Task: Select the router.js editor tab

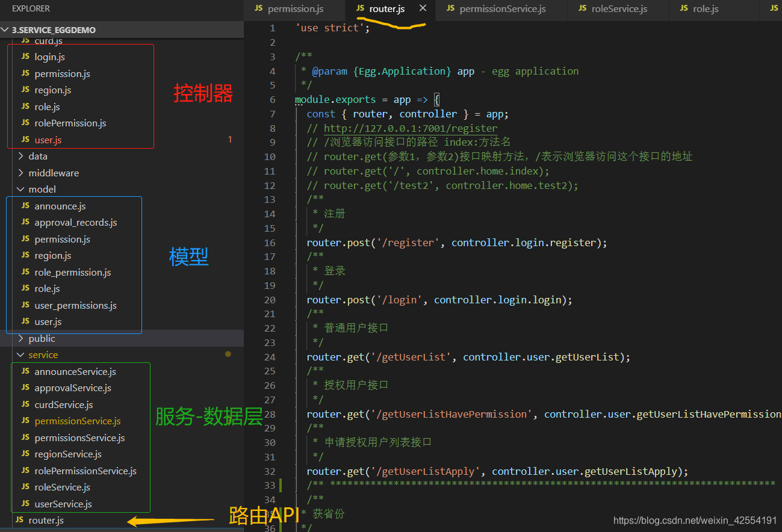Action: coord(386,8)
